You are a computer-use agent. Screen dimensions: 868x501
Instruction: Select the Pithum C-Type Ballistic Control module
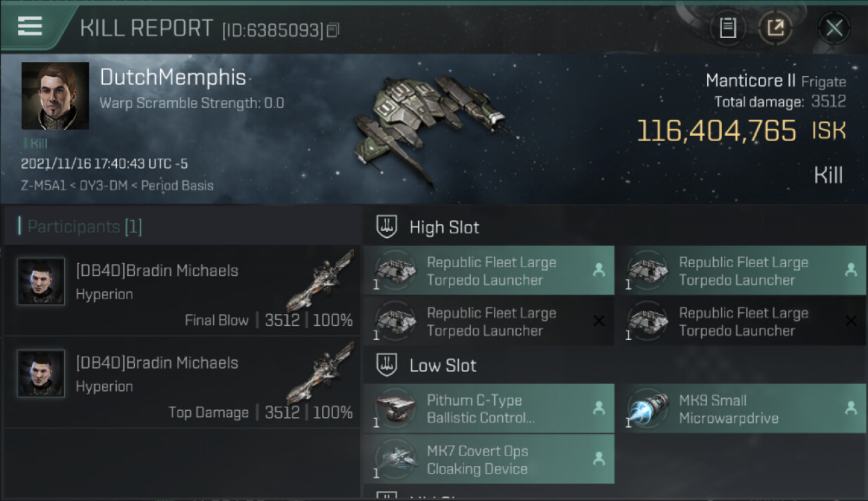pyautogui.click(x=489, y=409)
